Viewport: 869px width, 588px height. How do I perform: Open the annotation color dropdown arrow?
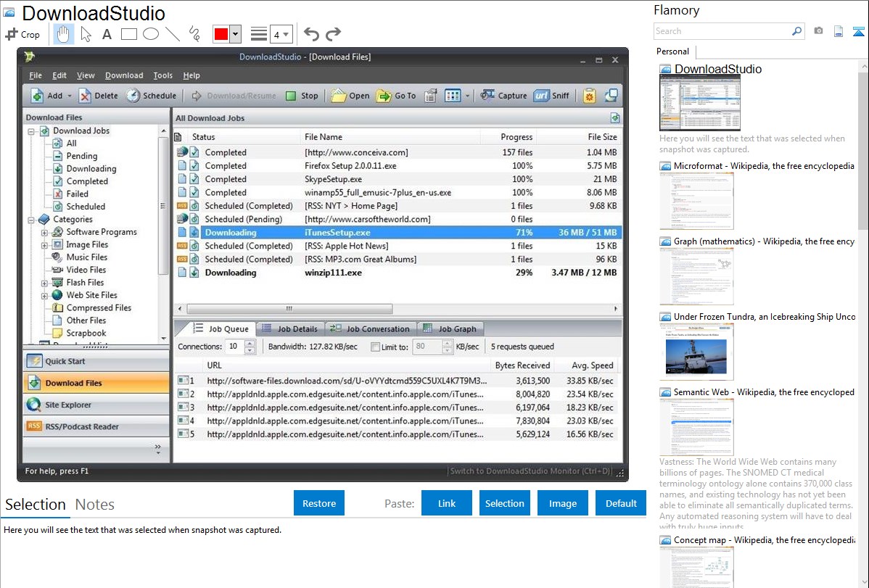[236, 34]
